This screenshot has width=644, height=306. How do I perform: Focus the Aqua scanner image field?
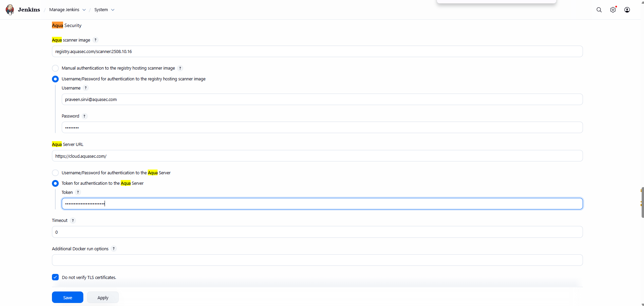pos(317,51)
